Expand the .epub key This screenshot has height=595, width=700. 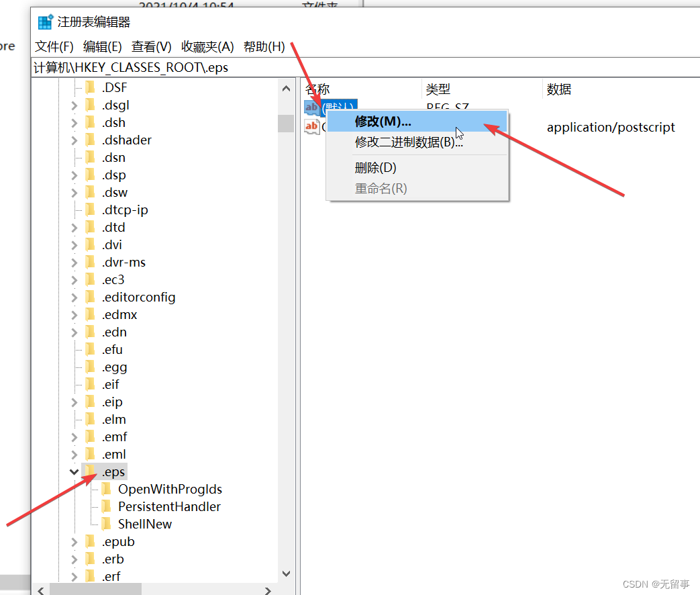[74, 542]
